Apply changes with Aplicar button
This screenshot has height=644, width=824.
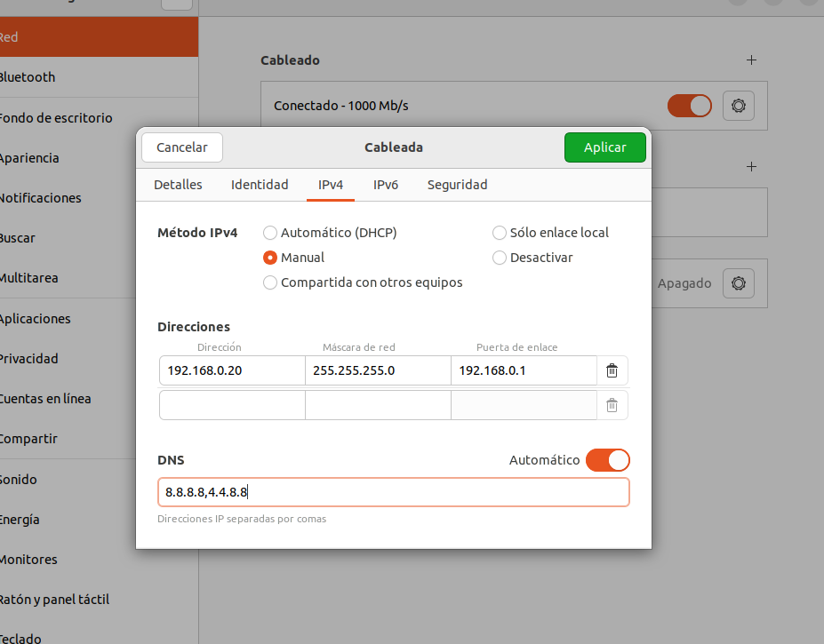[604, 147]
